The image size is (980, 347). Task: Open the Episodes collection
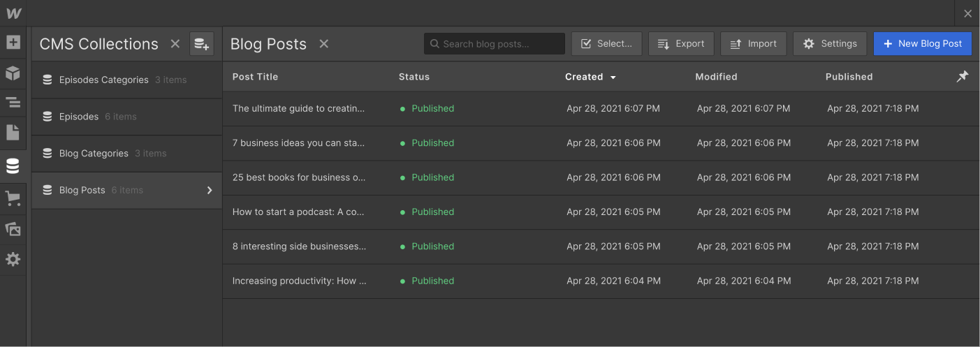[x=127, y=117]
